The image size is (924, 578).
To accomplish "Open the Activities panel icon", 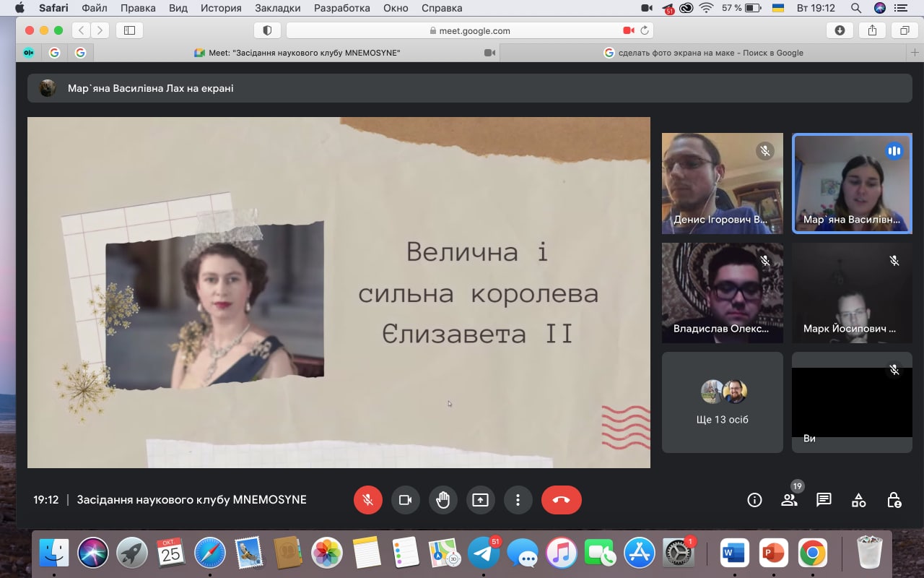I will (x=858, y=500).
